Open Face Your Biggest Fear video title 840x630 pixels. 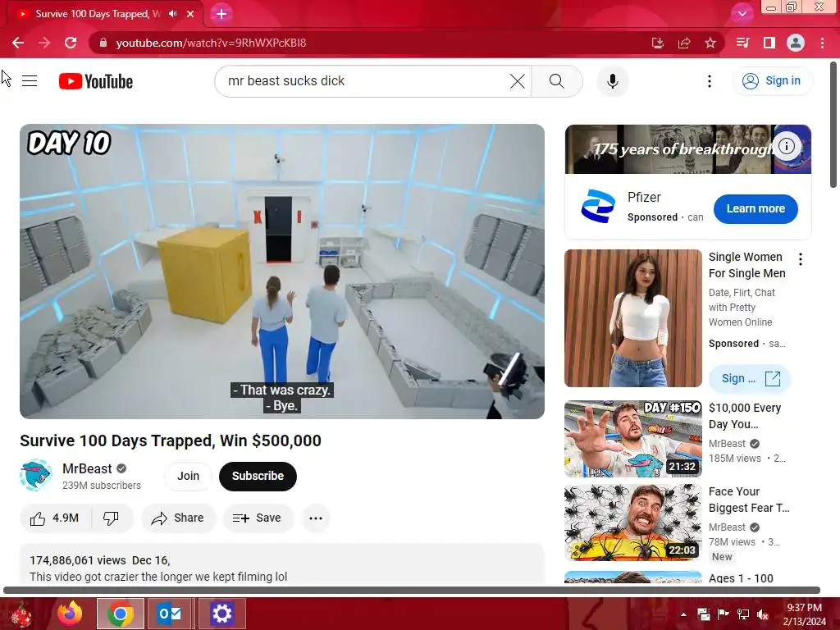tap(749, 500)
